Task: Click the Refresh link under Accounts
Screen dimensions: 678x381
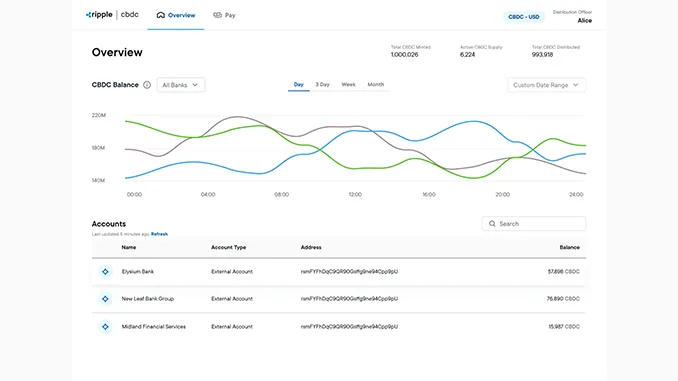Action: [x=160, y=234]
